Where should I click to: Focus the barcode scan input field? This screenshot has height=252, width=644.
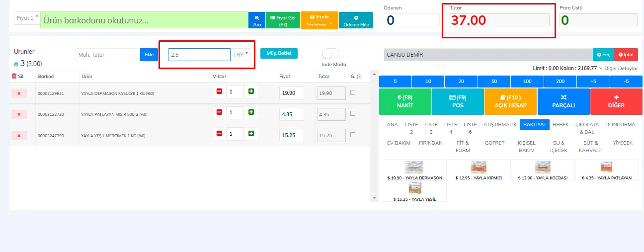tap(144, 20)
